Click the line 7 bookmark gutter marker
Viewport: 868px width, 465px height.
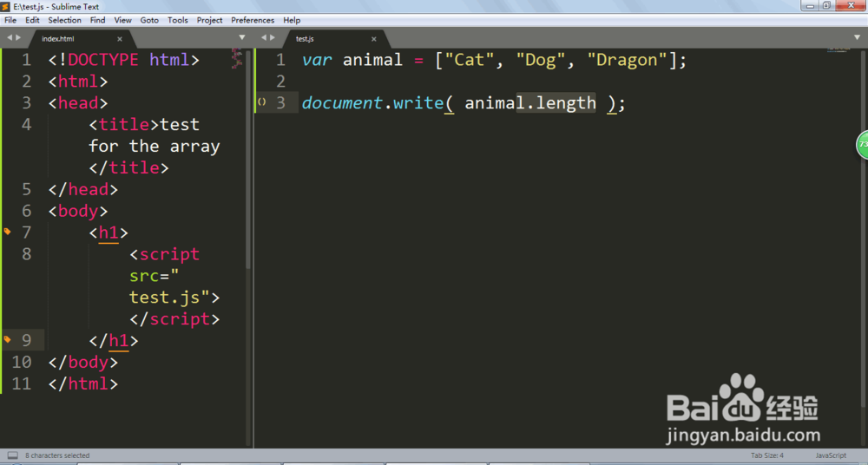click(x=7, y=232)
